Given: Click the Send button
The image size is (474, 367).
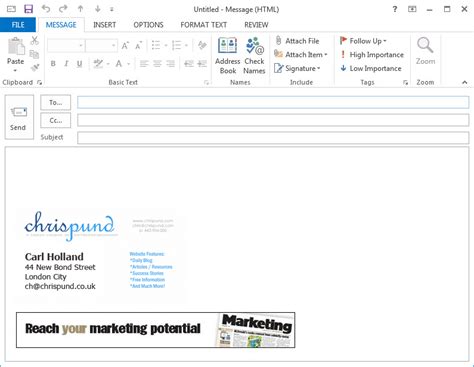Looking at the screenshot, I should click(19, 117).
